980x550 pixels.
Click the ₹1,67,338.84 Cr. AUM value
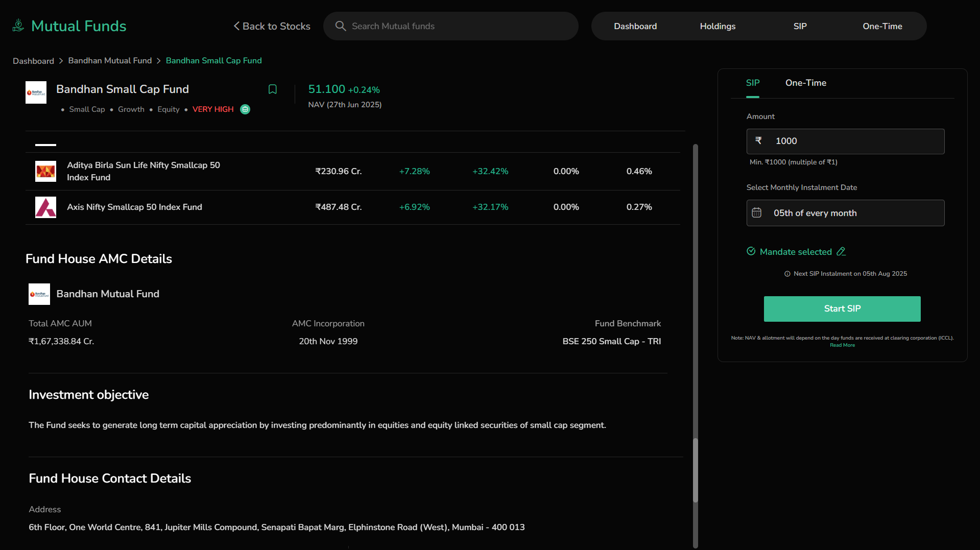61,342
